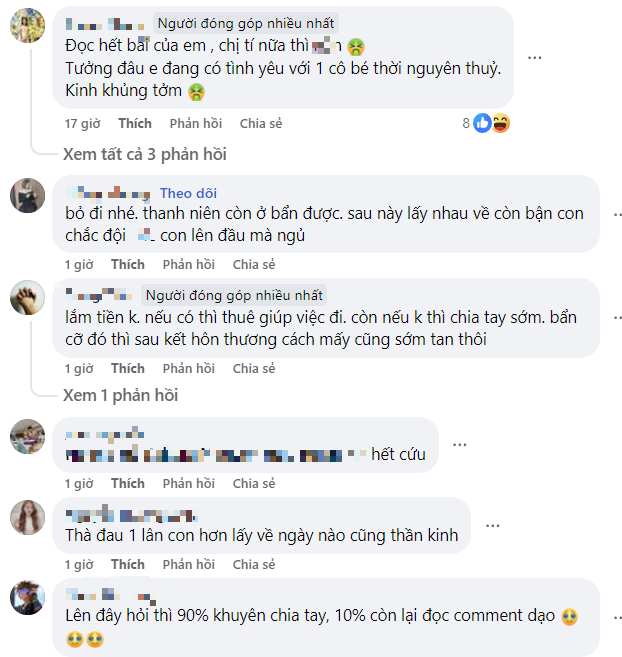Like the 'hết cứu' comment
This screenshot has height=657, width=622.
pos(128,484)
